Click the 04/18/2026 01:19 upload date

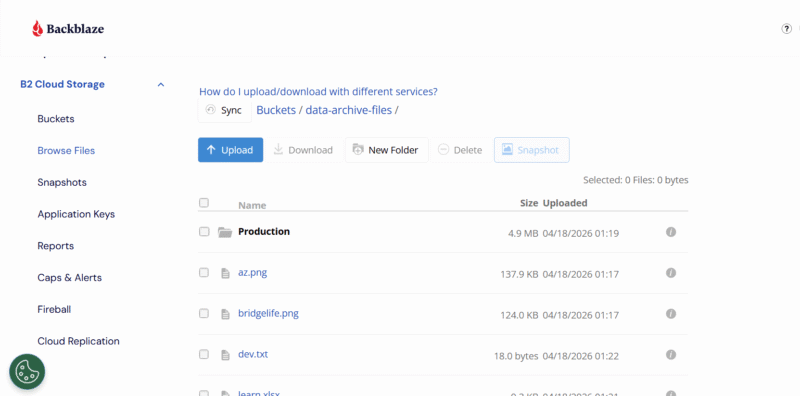[581, 234]
